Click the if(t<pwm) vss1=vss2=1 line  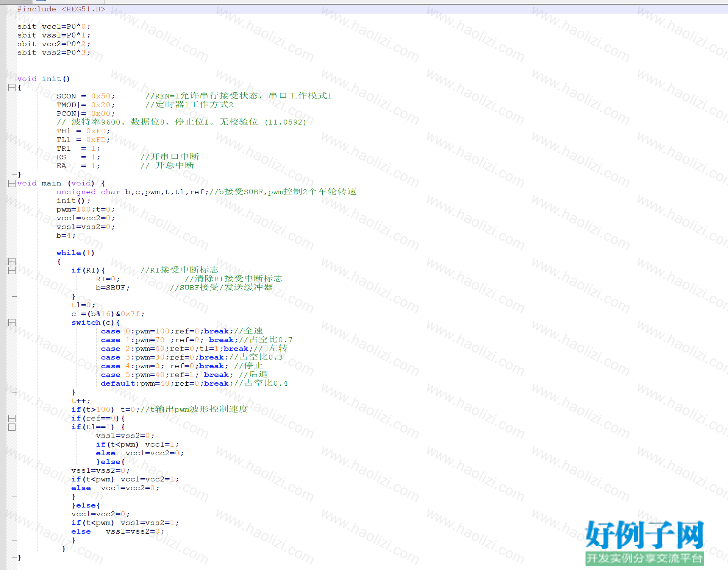click(125, 523)
